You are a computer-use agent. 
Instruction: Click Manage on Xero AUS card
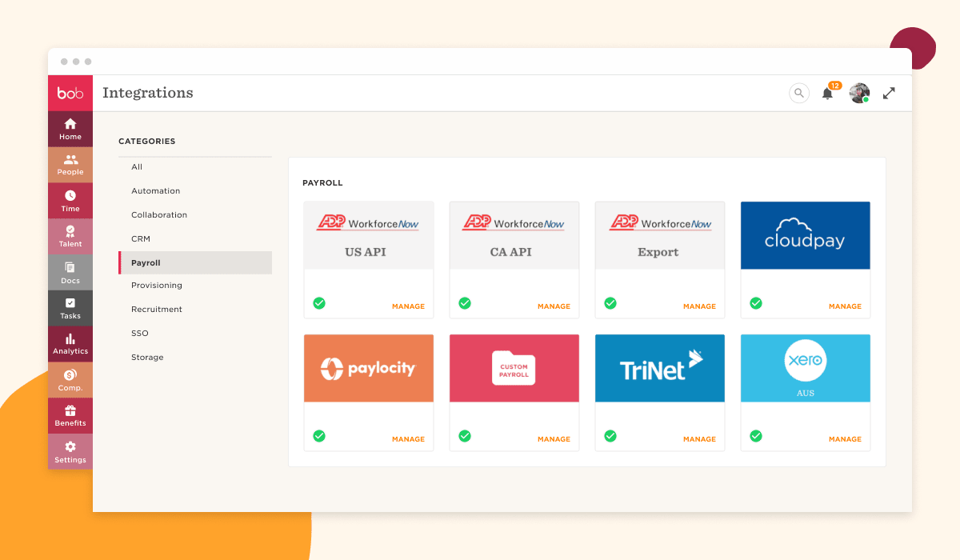pos(845,439)
